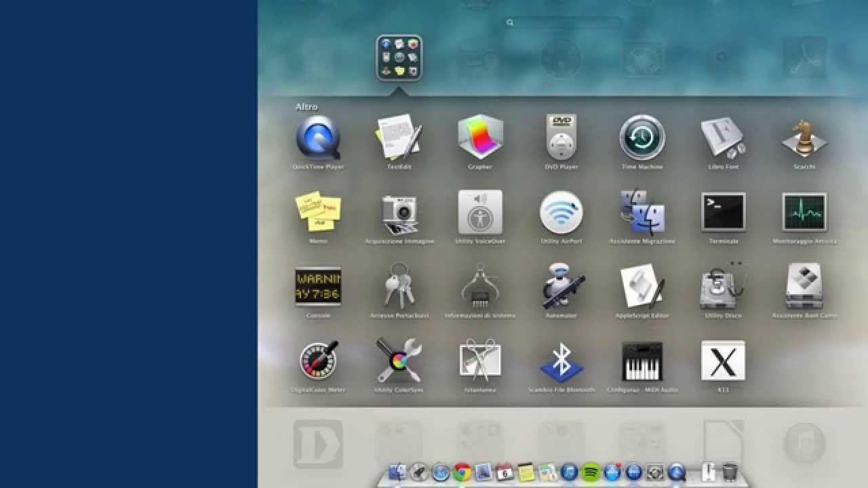Open Time Machine

pyautogui.click(x=642, y=138)
